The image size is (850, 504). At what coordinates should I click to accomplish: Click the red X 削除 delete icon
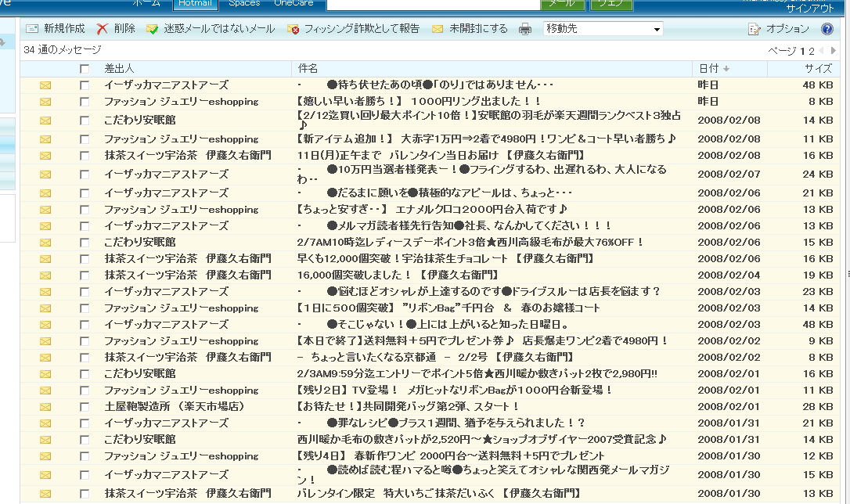pyautogui.click(x=102, y=29)
